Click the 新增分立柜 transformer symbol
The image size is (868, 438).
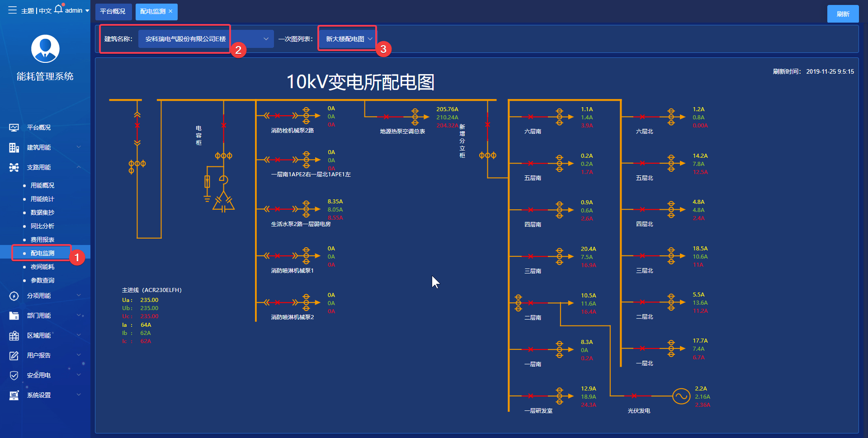coord(487,155)
